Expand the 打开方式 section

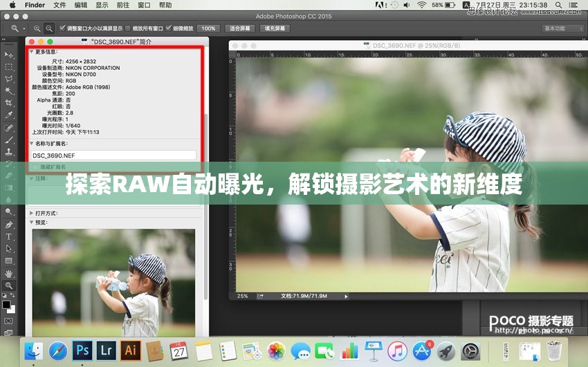pos(32,213)
